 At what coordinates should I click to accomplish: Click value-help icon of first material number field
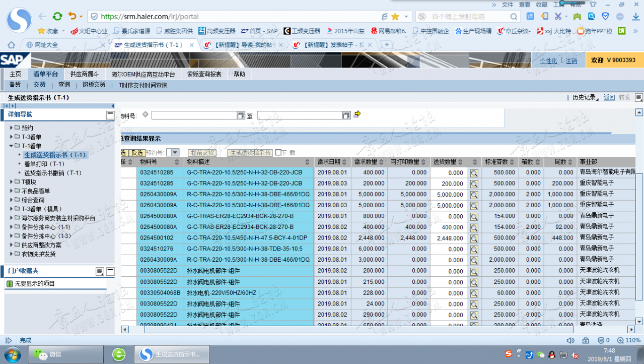[x=241, y=115]
